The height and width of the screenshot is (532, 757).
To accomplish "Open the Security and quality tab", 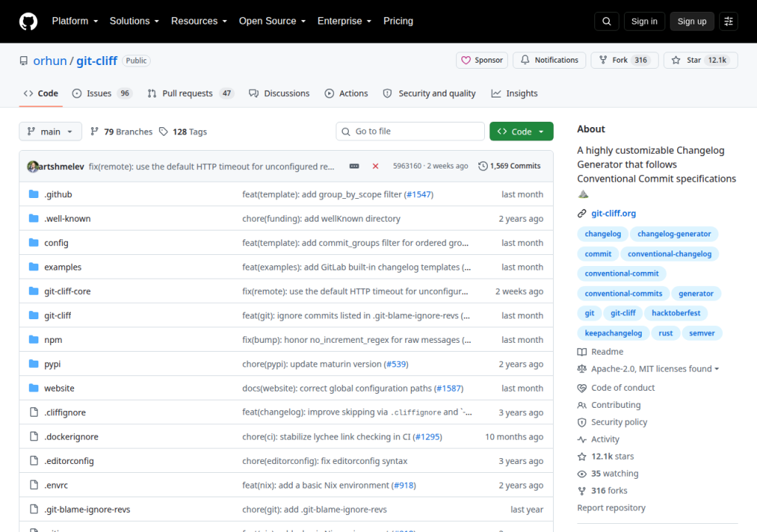I will click(x=430, y=94).
